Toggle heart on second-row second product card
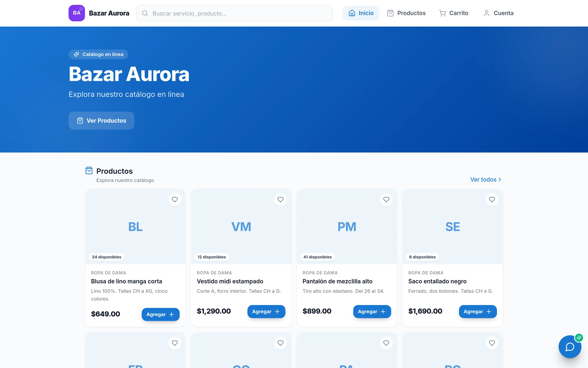 click(280, 343)
